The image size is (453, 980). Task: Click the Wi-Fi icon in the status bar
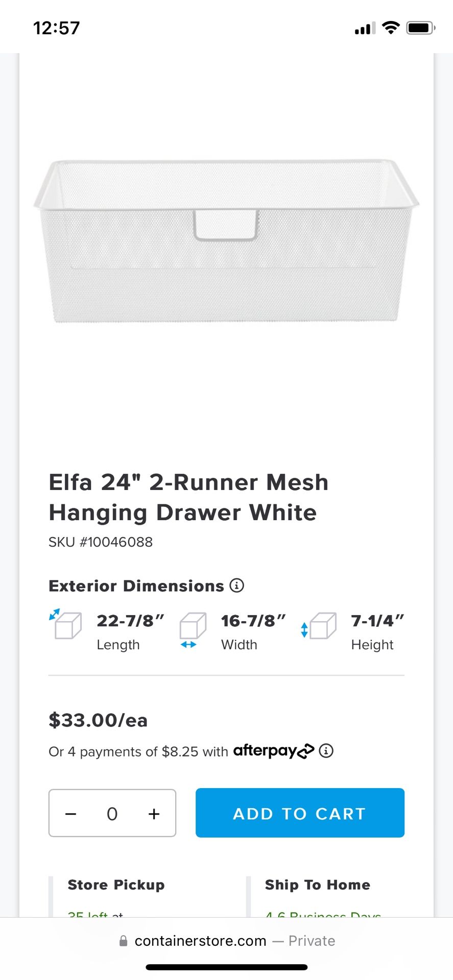coord(390,28)
